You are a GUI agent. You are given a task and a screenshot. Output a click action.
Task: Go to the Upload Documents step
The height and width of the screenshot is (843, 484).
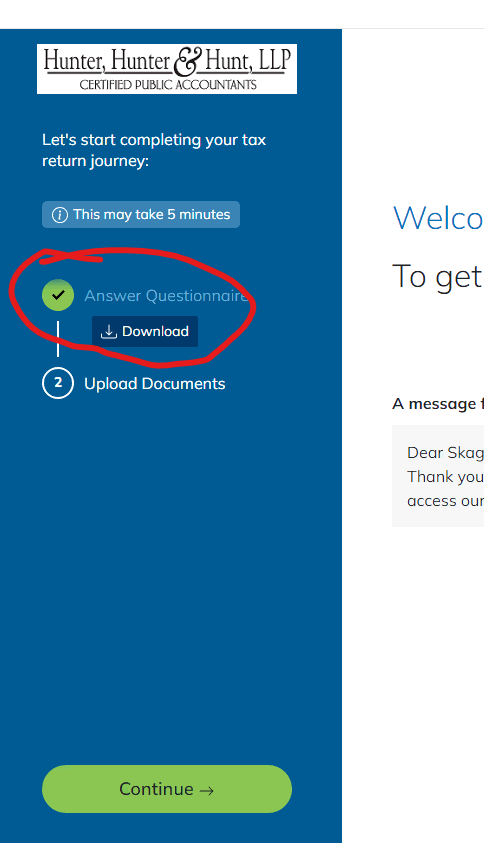click(x=155, y=384)
